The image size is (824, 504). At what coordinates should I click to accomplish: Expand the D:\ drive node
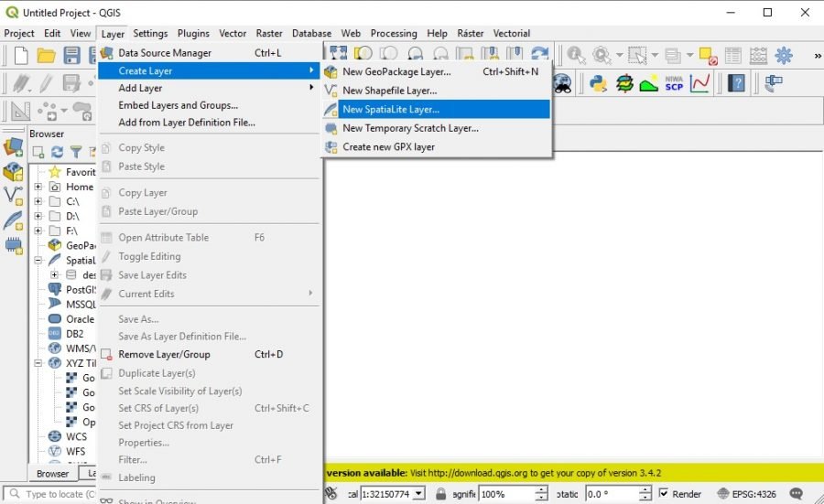tap(38, 217)
